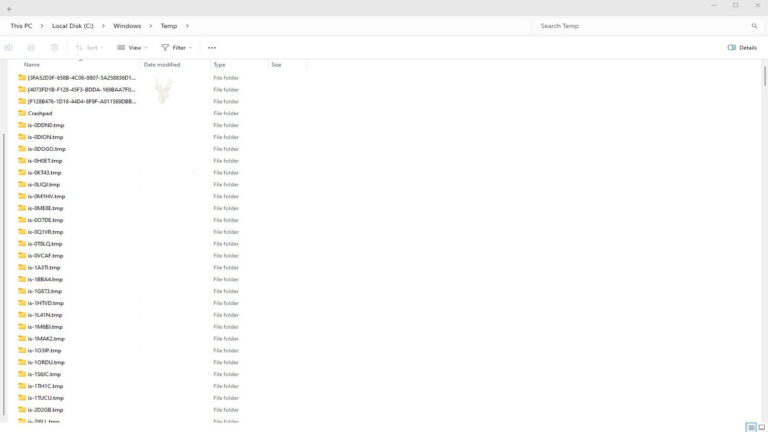Select the is-2D2GB.tmp folder name

[45, 409]
